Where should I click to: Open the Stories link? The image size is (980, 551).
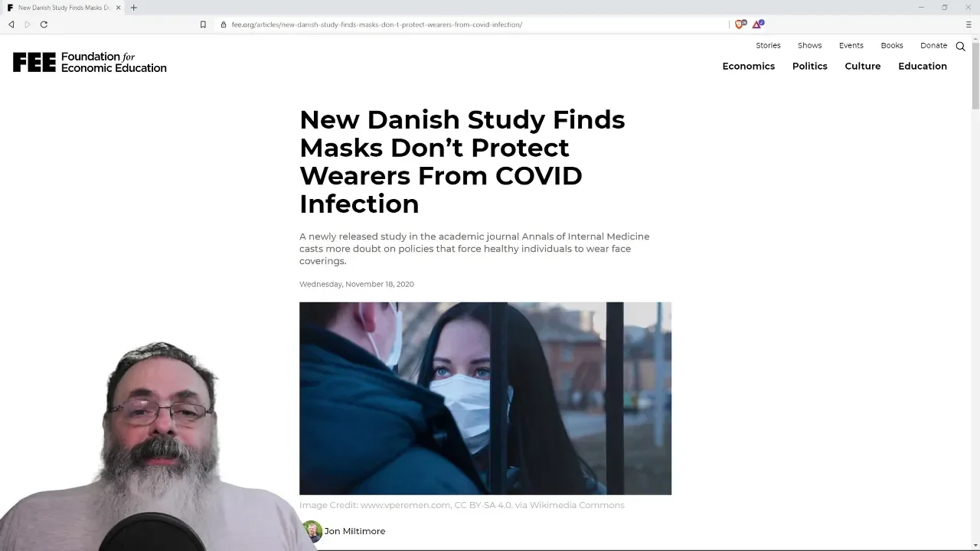pos(768,45)
